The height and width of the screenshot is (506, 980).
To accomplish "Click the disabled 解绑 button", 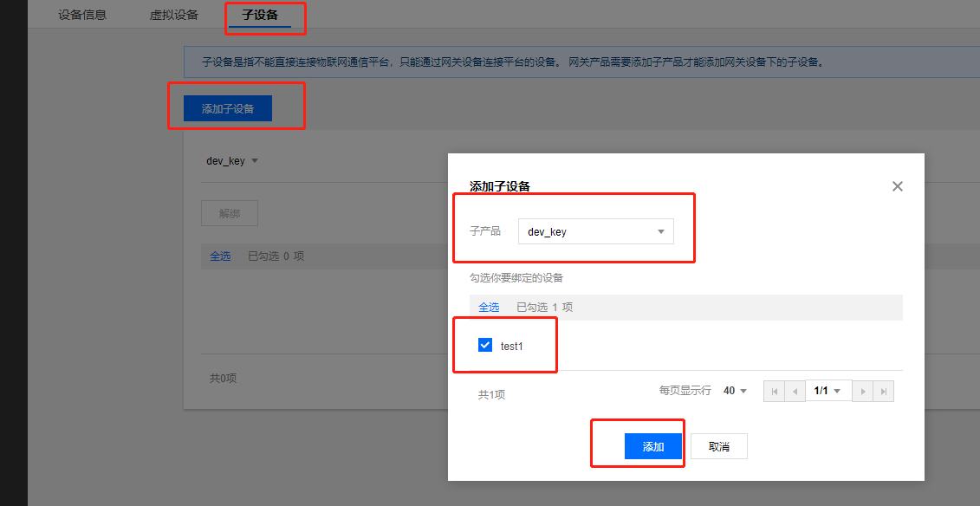I will pyautogui.click(x=229, y=212).
